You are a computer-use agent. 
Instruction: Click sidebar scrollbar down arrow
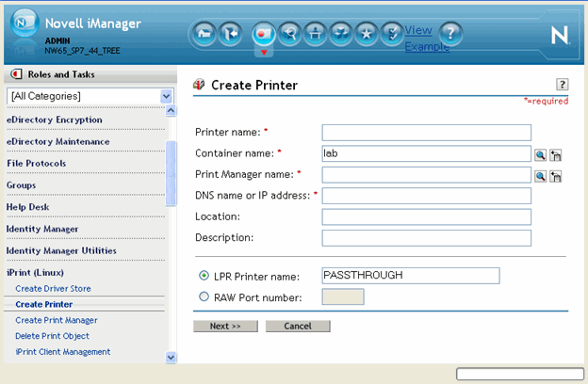tap(171, 358)
